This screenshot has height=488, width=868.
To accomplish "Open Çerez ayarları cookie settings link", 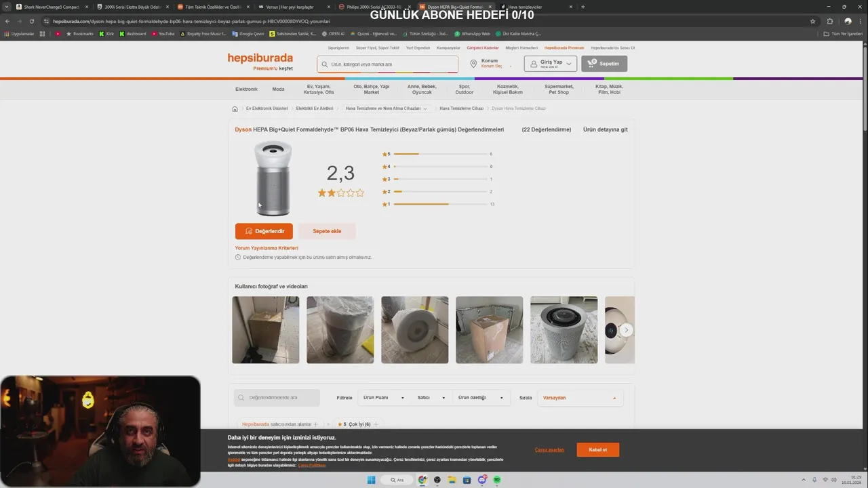I will point(549,450).
